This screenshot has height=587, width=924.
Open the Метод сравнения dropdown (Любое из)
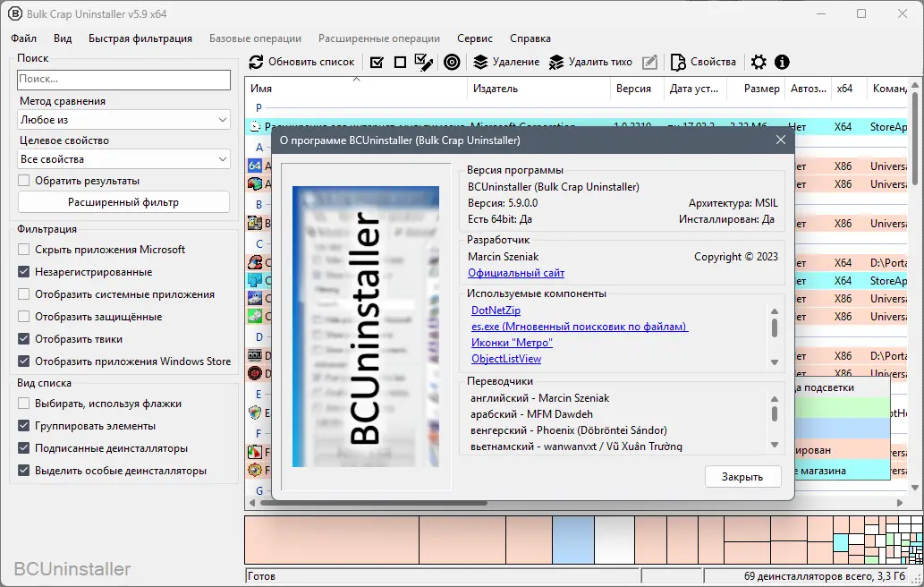(123, 120)
